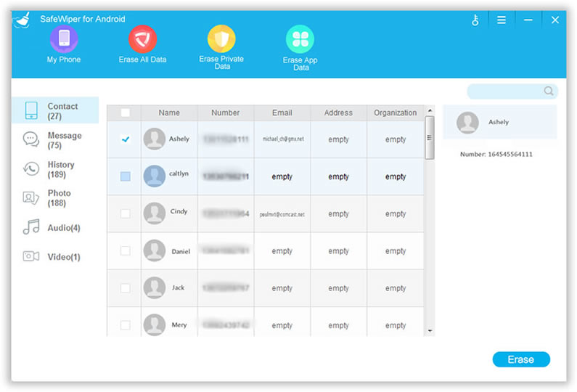Uncheck the checkbox for Ashely
This screenshot has height=392, width=577.
pos(125,139)
